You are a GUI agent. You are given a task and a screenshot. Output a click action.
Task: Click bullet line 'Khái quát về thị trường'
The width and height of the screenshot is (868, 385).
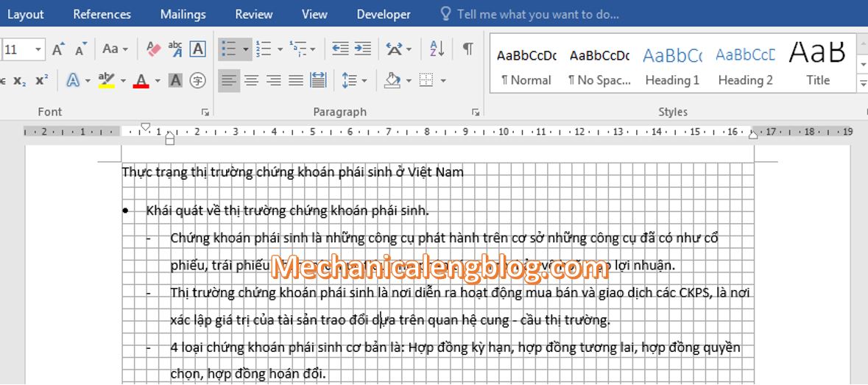point(287,211)
